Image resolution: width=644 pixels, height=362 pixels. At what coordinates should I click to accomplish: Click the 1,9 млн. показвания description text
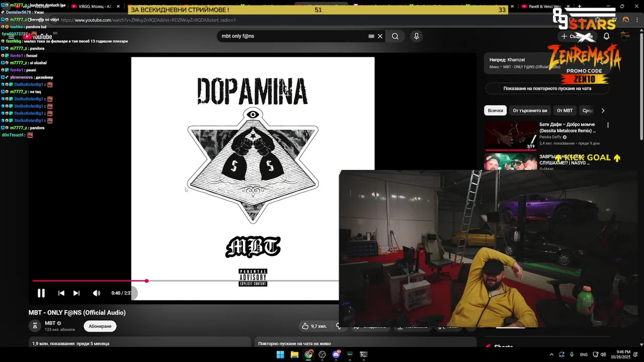[x=71, y=344]
